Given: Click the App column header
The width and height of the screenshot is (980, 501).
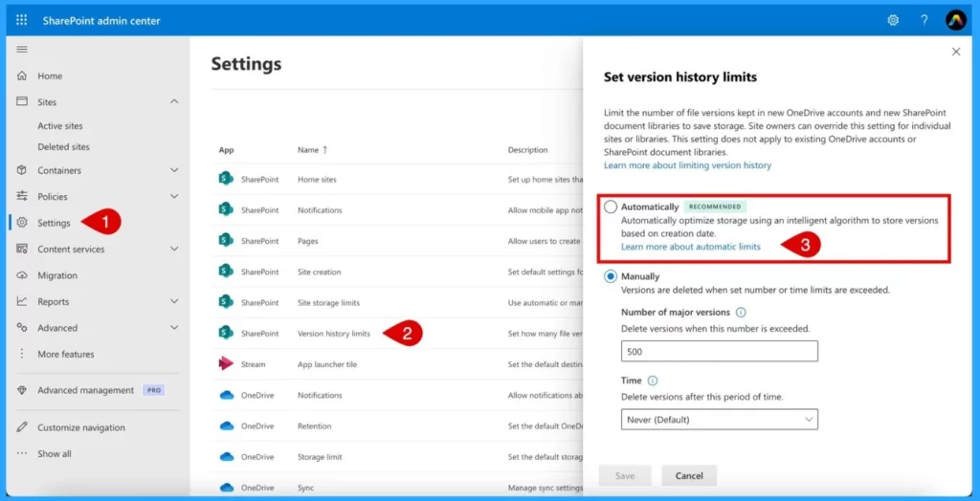Looking at the screenshot, I should [226, 150].
